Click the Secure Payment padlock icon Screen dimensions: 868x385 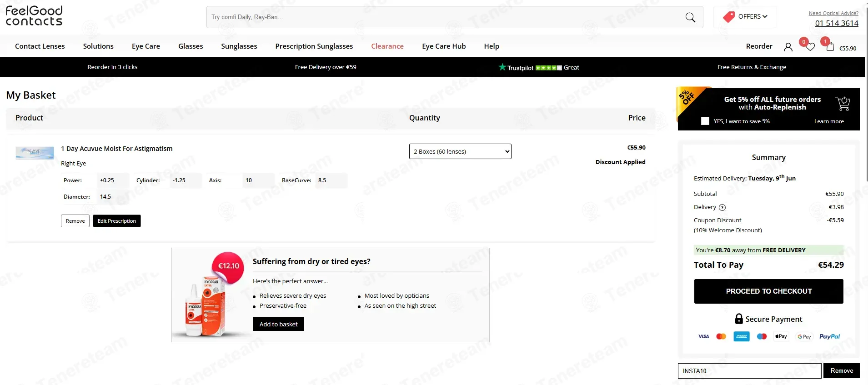click(x=739, y=319)
